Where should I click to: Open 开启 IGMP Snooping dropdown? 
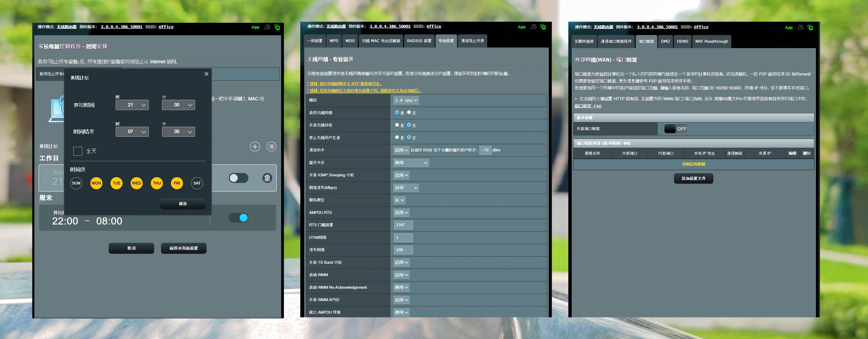pyautogui.click(x=401, y=175)
